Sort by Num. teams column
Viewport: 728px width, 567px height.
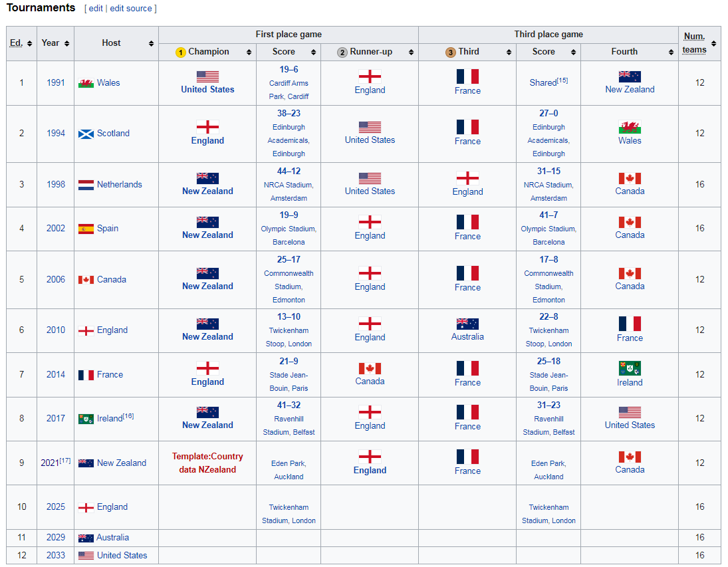coord(713,43)
